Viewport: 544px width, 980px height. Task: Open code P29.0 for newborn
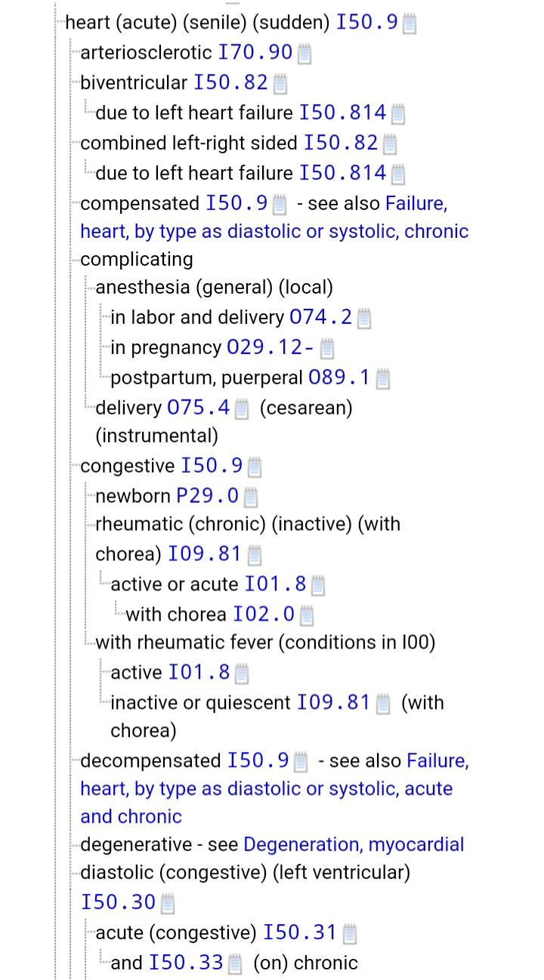(x=207, y=496)
